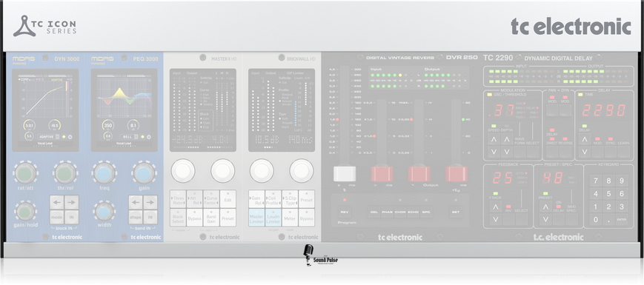This screenshot has height=285, width=644.
Task: Select the REV program on the DVR 250
Action: [x=344, y=212]
